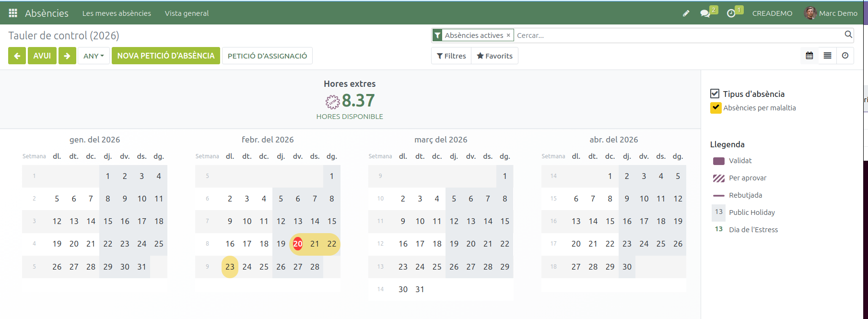Open the ANY scale dropdown

[x=94, y=56]
